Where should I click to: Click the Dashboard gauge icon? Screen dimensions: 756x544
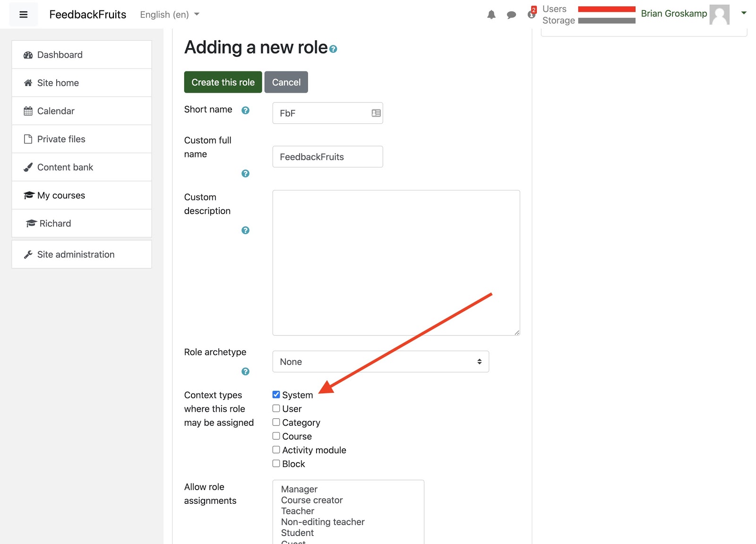[28, 55]
